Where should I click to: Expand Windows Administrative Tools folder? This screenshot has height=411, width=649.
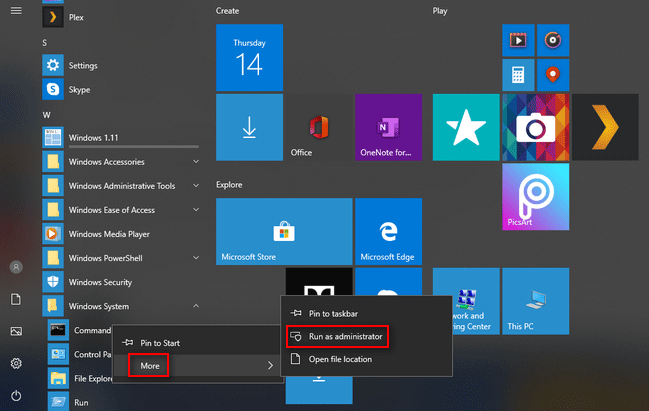(x=196, y=186)
